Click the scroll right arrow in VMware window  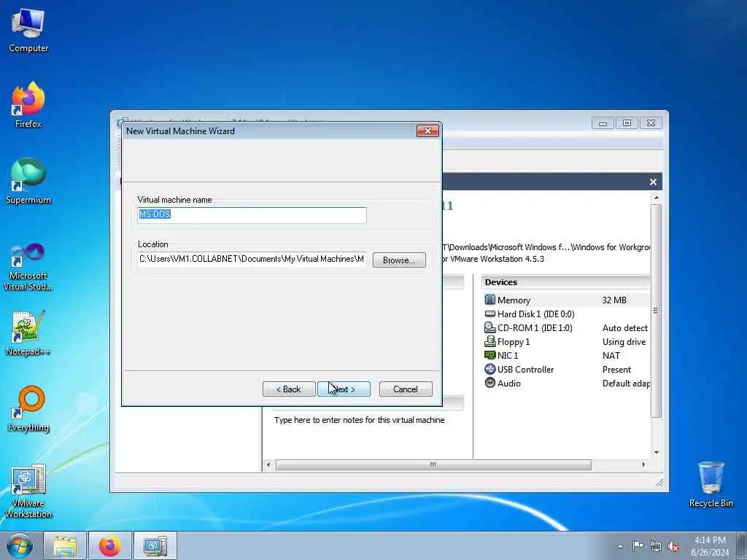643,464
